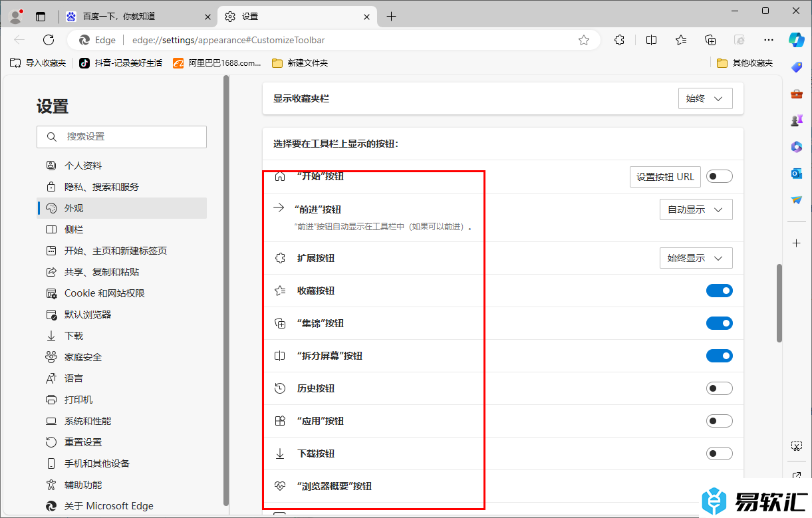Enable the “应用”按钮 toggle
The height and width of the screenshot is (518, 812).
(x=720, y=421)
